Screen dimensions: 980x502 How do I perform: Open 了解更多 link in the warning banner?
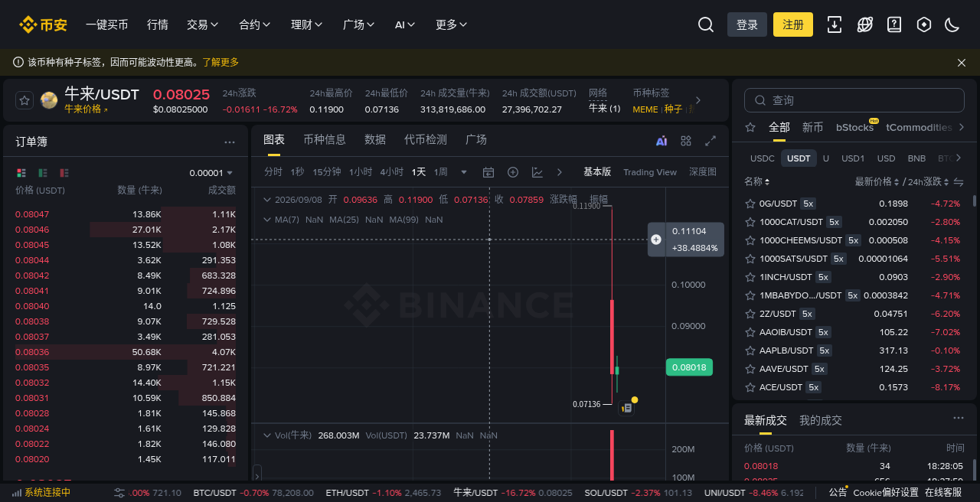[x=220, y=62]
